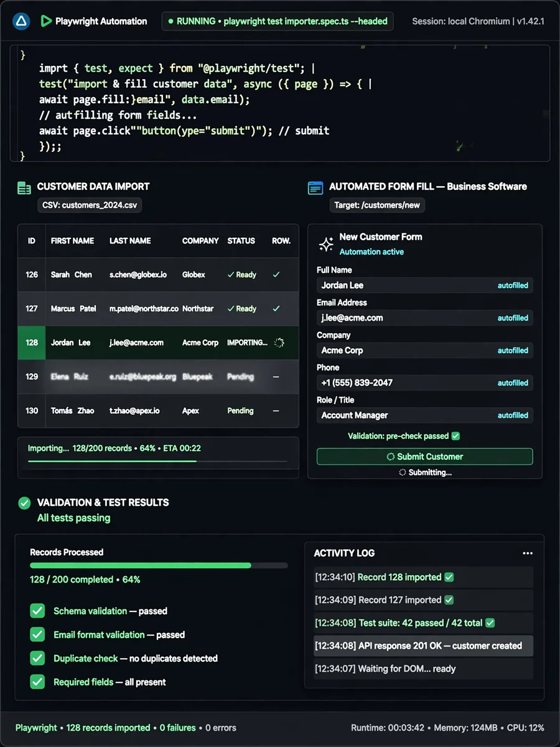Click the Customer Data Import spreadsheet icon
The width and height of the screenshot is (560, 747).
click(x=24, y=187)
